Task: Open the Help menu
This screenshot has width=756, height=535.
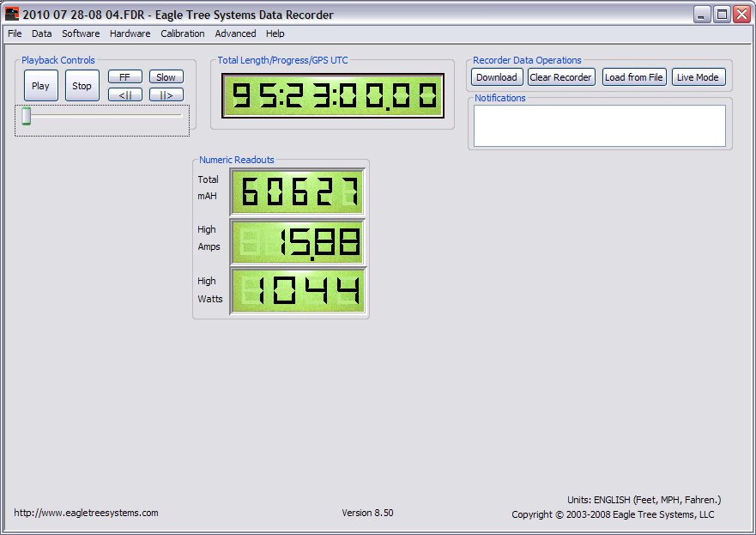Action: click(x=275, y=33)
